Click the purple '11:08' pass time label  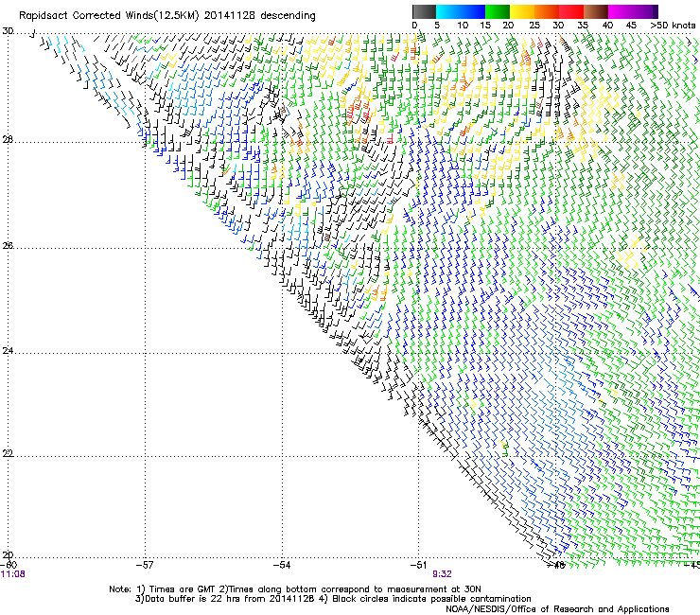(13, 574)
